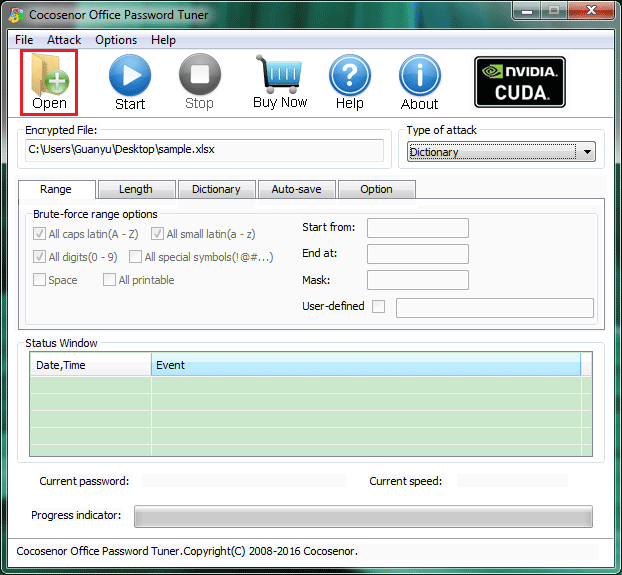Click the User-defined characters text field
Image resolution: width=622 pixels, height=575 pixels.
(495, 308)
